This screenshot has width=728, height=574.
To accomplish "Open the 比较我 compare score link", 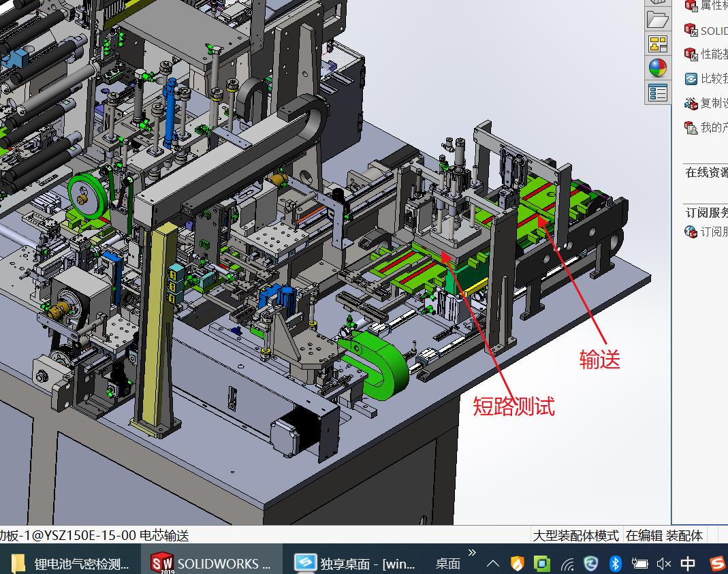I will coord(706,78).
